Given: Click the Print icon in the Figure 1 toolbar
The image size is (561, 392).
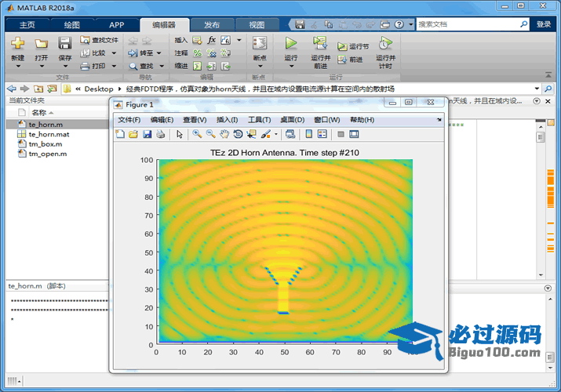Looking at the screenshot, I should 161,134.
